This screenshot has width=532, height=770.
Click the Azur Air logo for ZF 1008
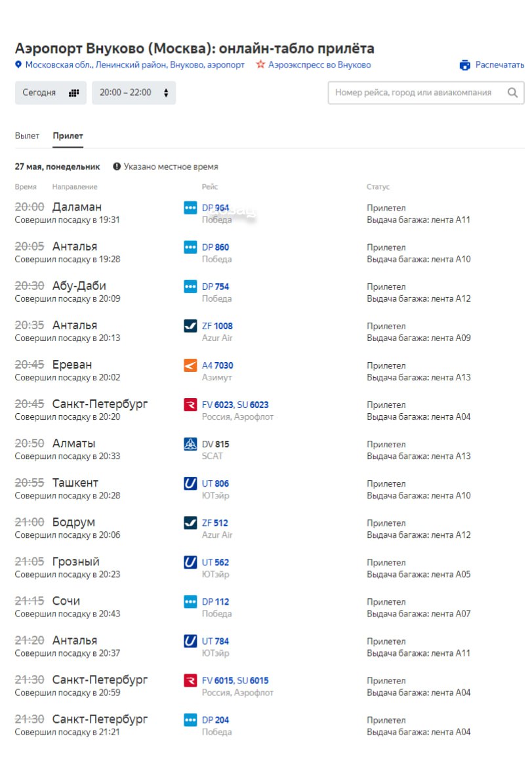[x=190, y=326]
